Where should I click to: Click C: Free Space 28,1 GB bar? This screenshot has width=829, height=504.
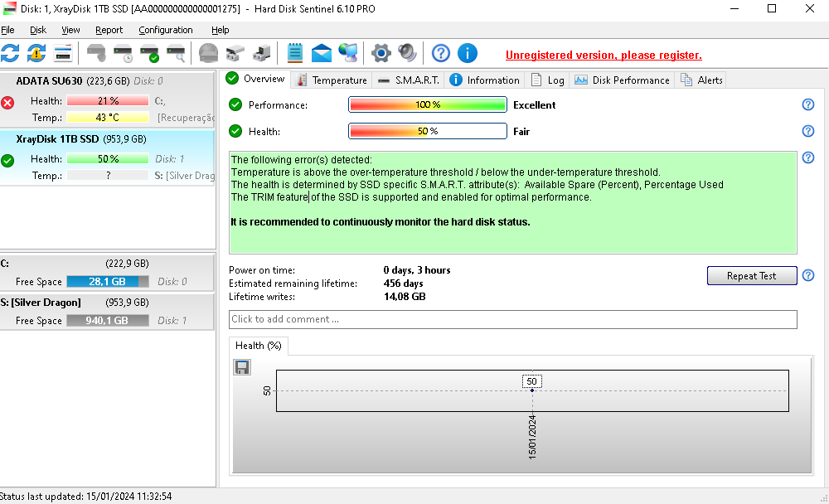(x=108, y=281)
